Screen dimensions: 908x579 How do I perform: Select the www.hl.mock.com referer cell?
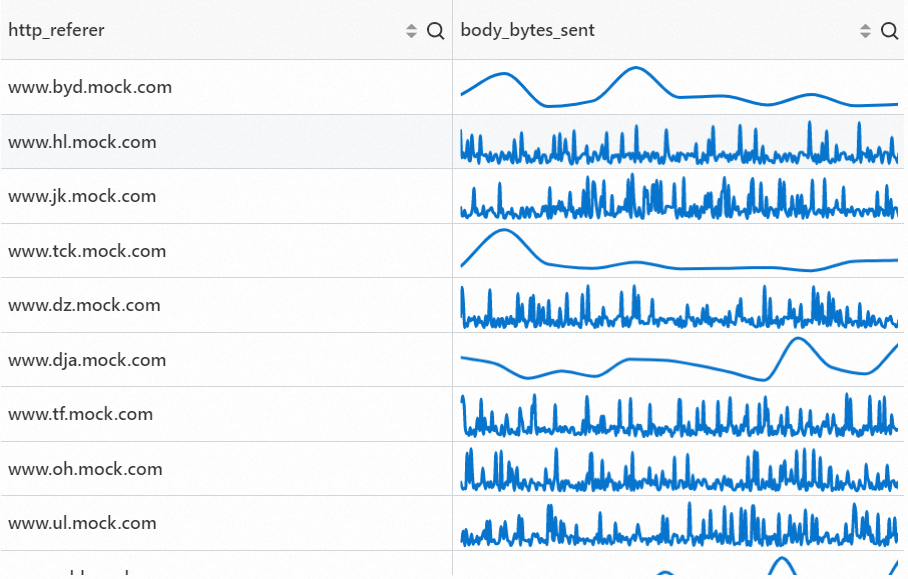[x=82, y=142]
